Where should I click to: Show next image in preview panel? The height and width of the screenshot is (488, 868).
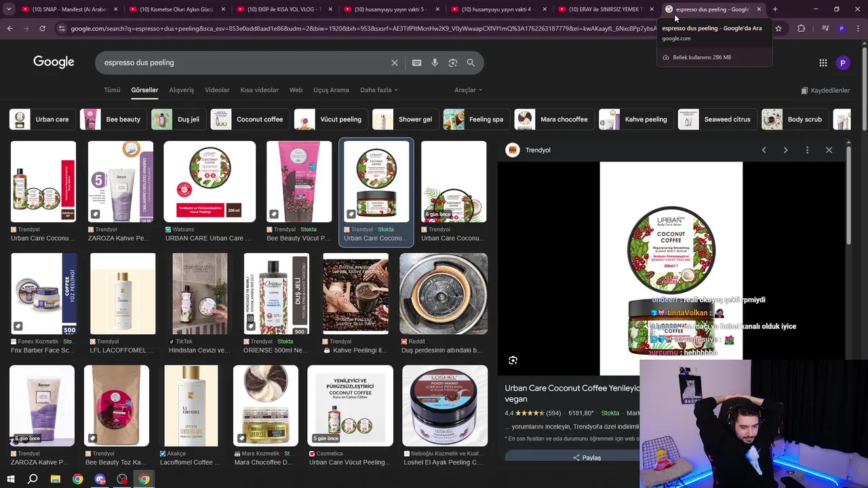(x=785, y=150)
